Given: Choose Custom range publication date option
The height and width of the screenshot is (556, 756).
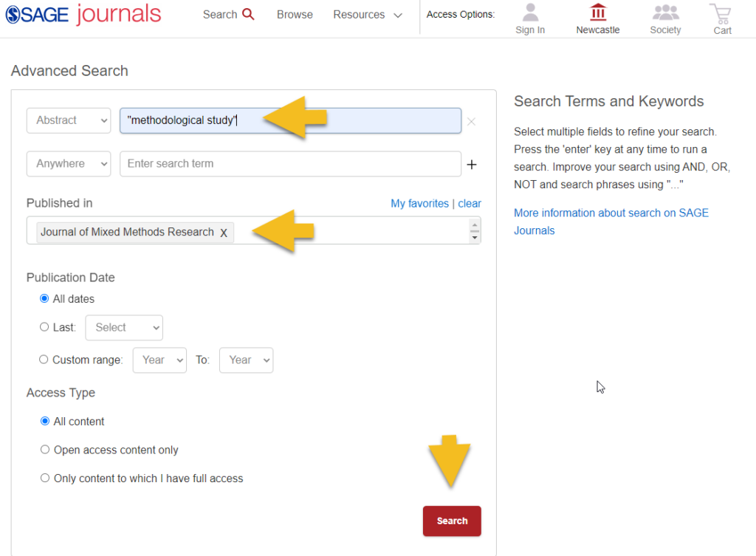Looking at the screenshot, I should coord(44,360).
